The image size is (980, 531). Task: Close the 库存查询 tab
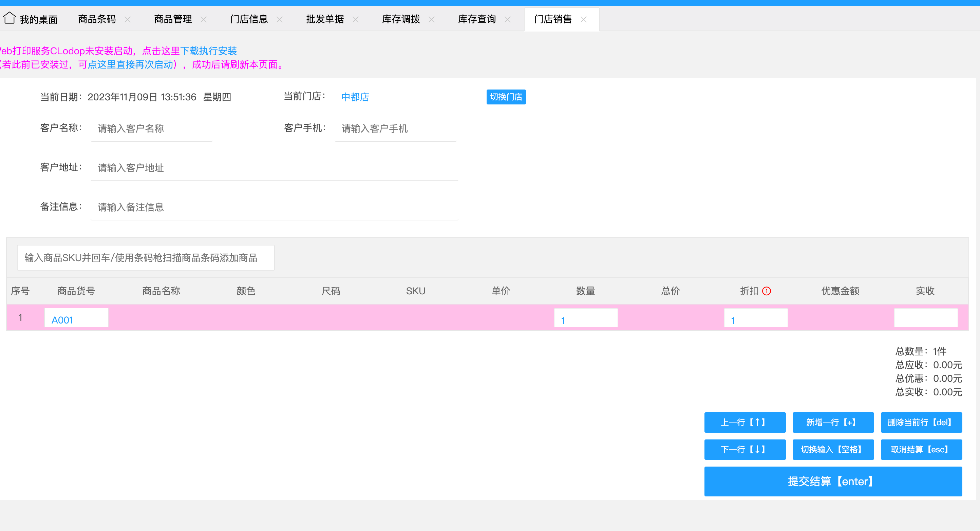[508, 19]
